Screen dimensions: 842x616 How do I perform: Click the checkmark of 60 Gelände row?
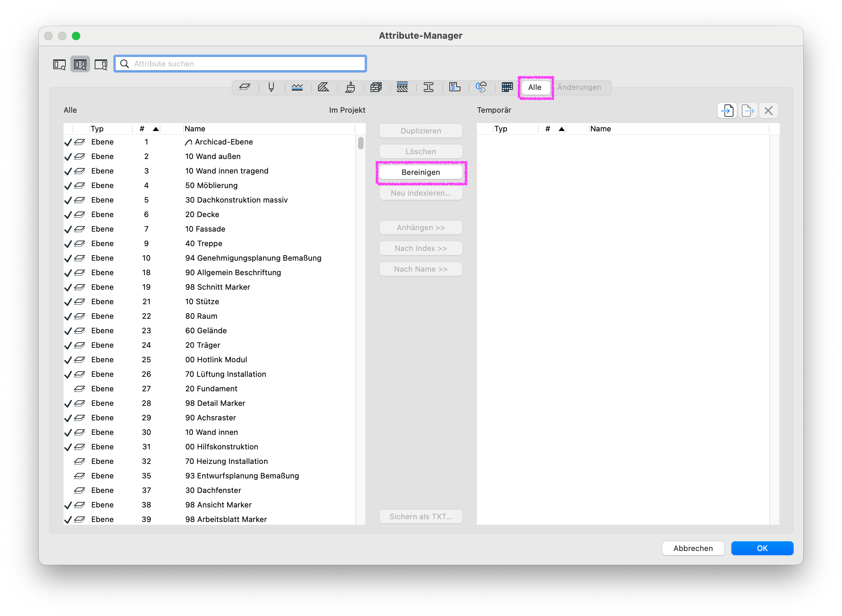68,332
